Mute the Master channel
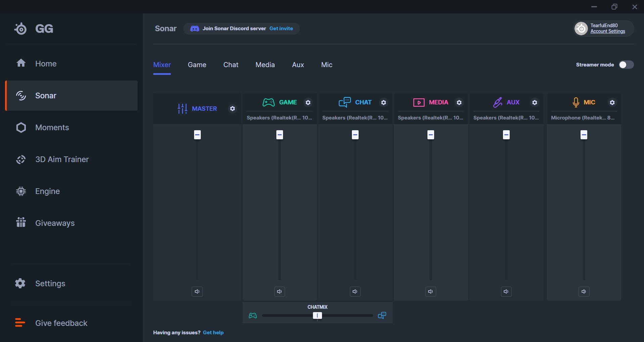This screenshot has width=644, height=342. click(197, 291)
